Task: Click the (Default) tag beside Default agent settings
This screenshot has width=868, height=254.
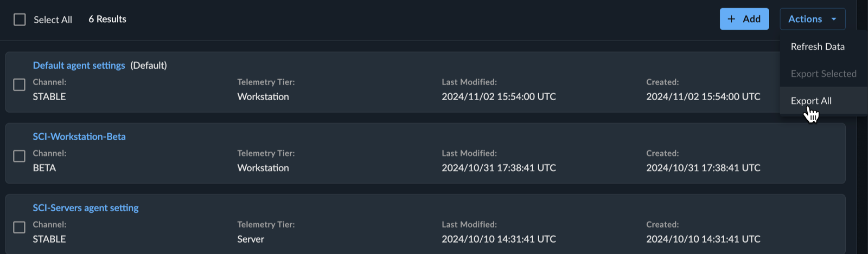Action: (149, 66)
